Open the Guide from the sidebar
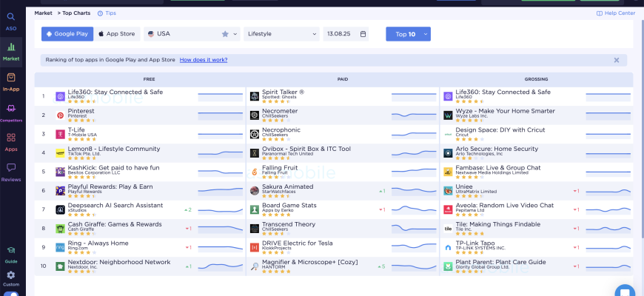The image size is (644, 296). [x=11, y=255]
